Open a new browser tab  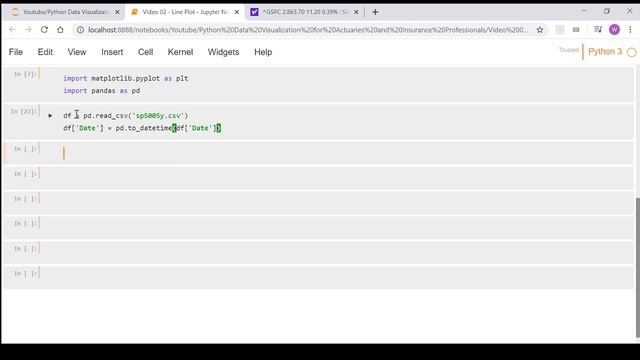point(375,12)
